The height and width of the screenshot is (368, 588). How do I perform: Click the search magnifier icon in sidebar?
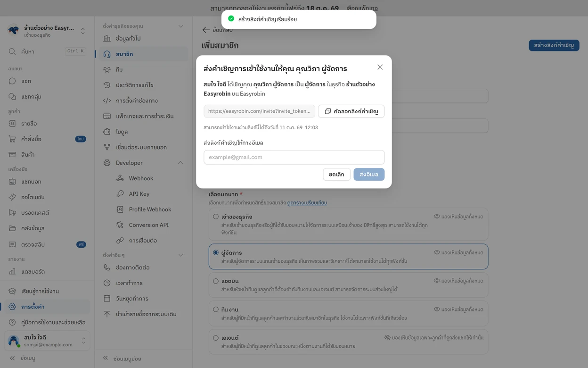12,51
